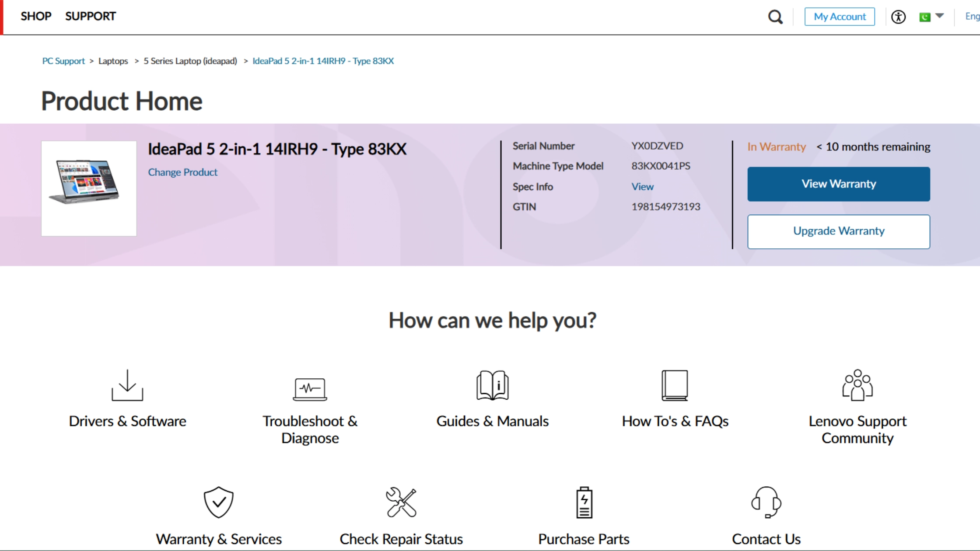
Task: Open the SHOP menu
Action: click(36, 16)
